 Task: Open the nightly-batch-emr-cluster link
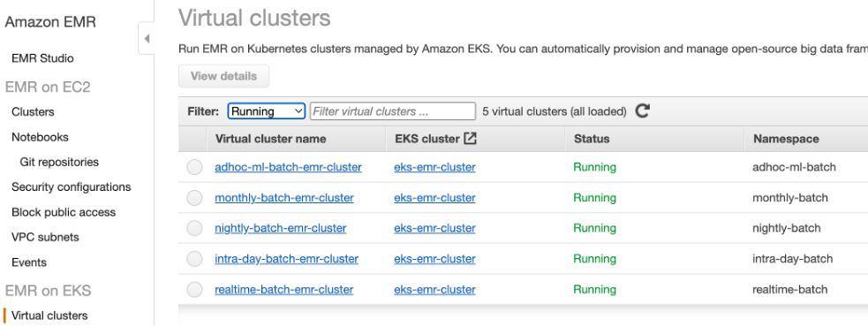coord(281,228)
